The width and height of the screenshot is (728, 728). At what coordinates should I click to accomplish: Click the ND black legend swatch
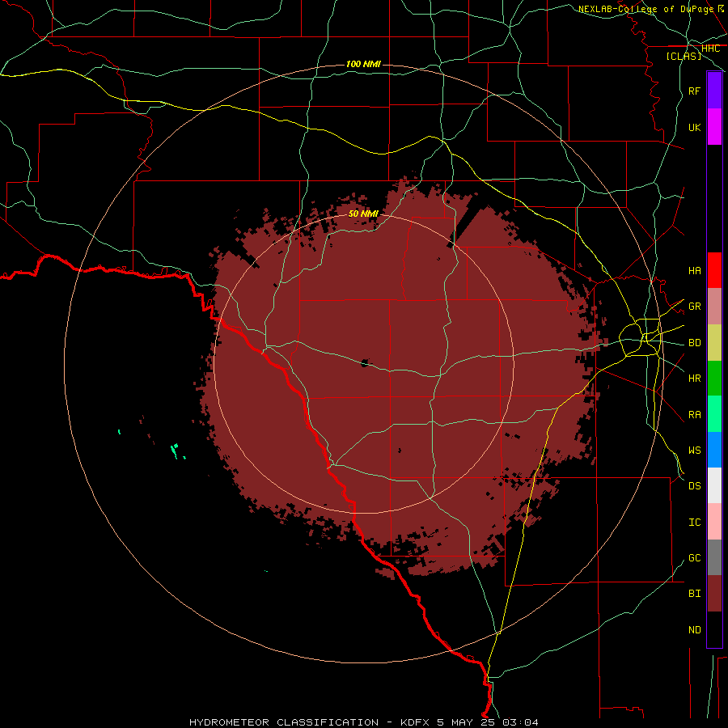[714, 629]
